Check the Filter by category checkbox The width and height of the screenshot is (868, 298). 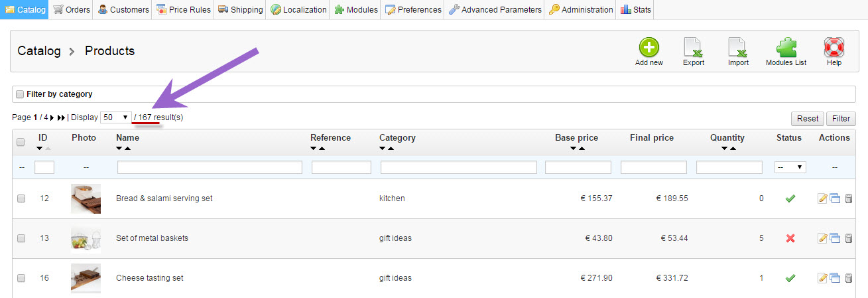tap(20, 94)
